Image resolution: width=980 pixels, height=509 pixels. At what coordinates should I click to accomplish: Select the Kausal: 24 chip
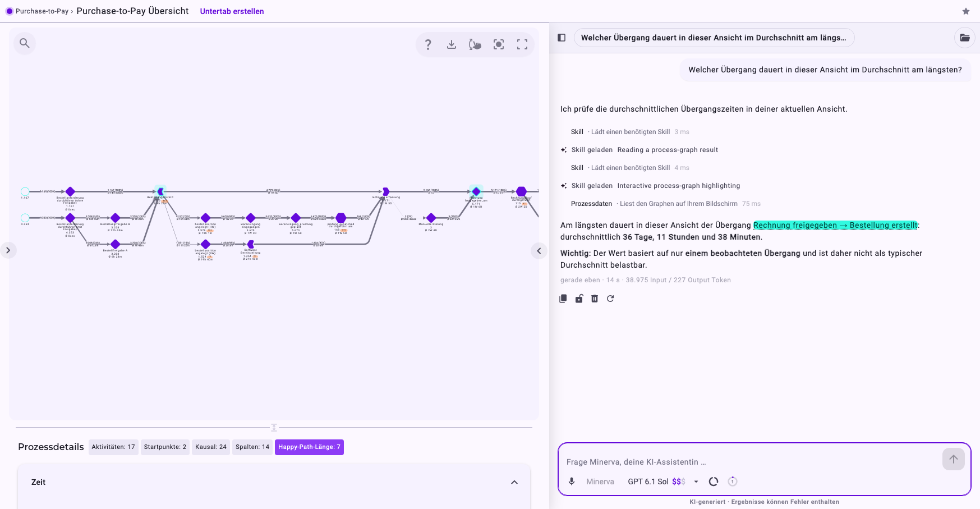pyautogui.click(x=211, y=447)
